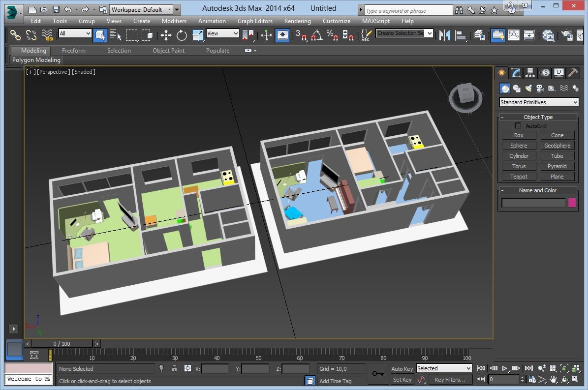This screenshot has height=390, width=588.
Task: Choose Rectangular Selection Region tool
Action: [x=132, y=35]
